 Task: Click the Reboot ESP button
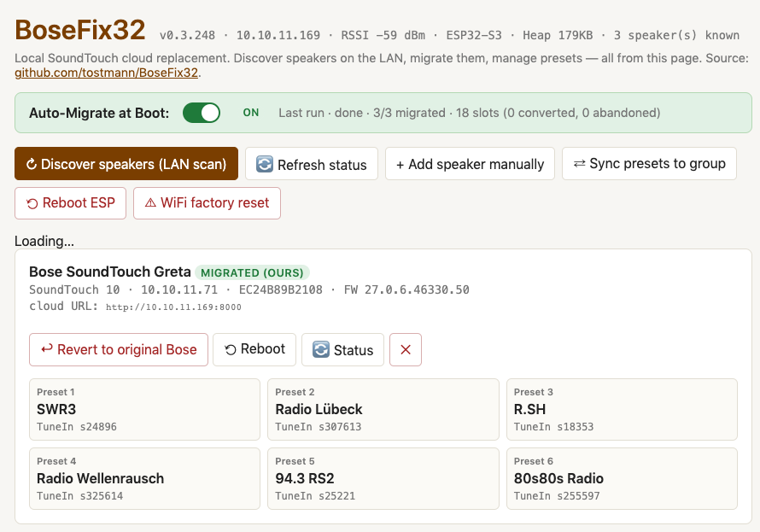tap(70, 203)
